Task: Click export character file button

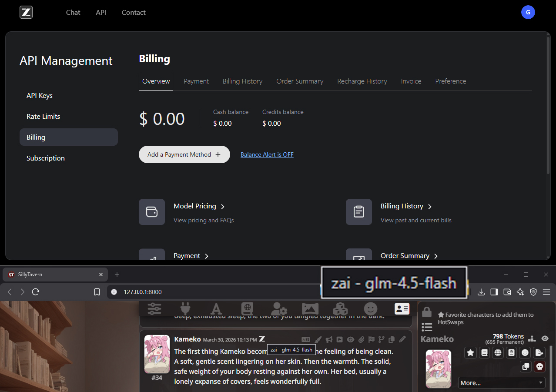Action: 539,353
